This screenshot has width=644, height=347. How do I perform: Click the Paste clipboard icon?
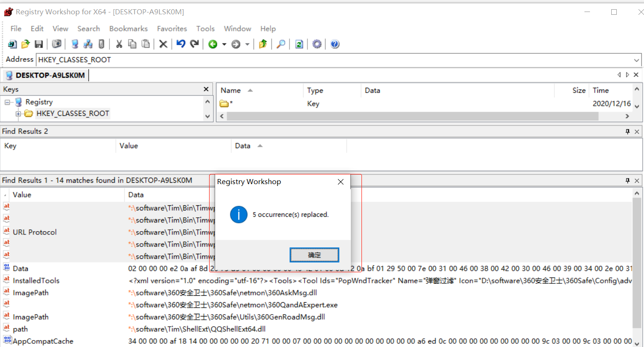145,44
